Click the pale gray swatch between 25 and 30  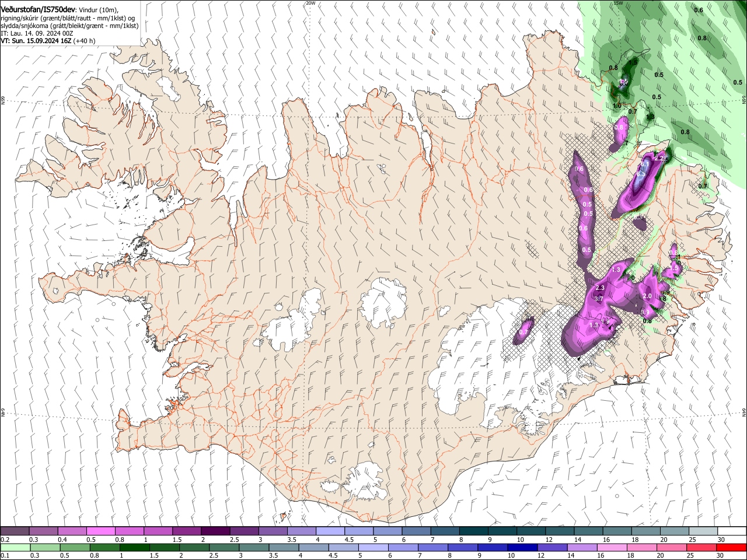click(x=703, y=531)
